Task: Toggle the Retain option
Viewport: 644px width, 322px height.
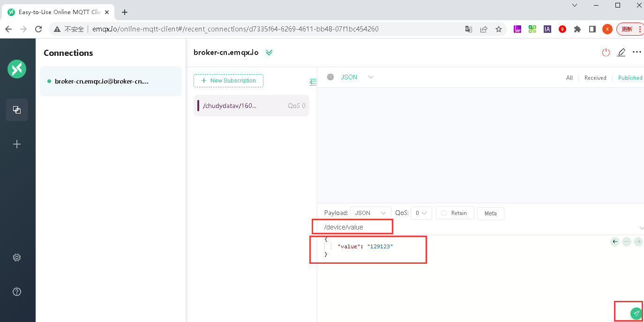Action: [x=455, y=213]
